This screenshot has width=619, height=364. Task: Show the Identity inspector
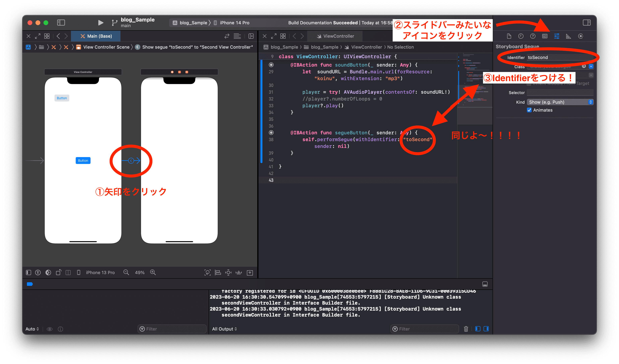click(545, 36)
